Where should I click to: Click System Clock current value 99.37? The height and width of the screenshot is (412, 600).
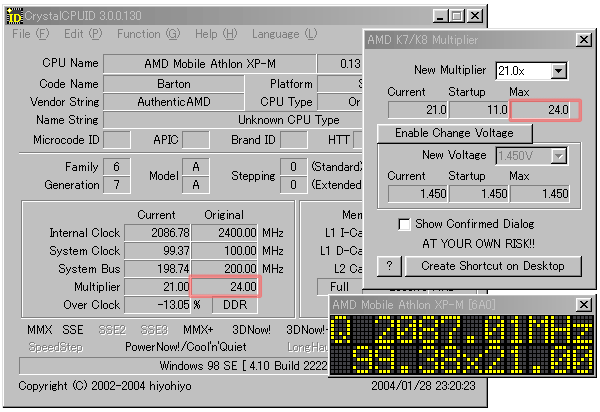point(157,251)
